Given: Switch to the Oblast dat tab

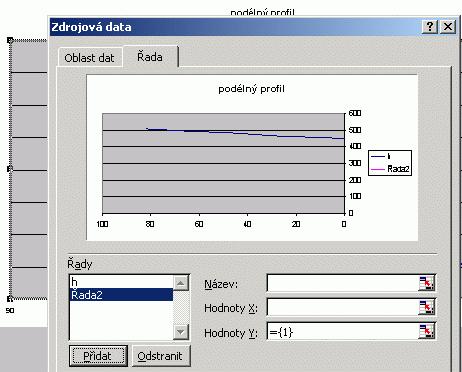Looking at the screenshot, I should 89,58.
